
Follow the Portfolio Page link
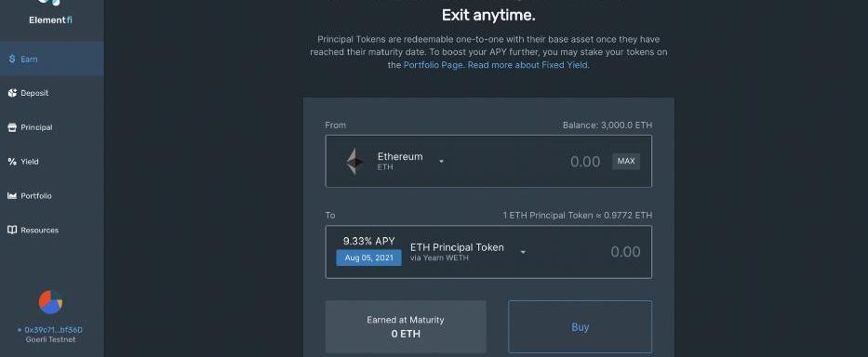click(x=434, y=65)
